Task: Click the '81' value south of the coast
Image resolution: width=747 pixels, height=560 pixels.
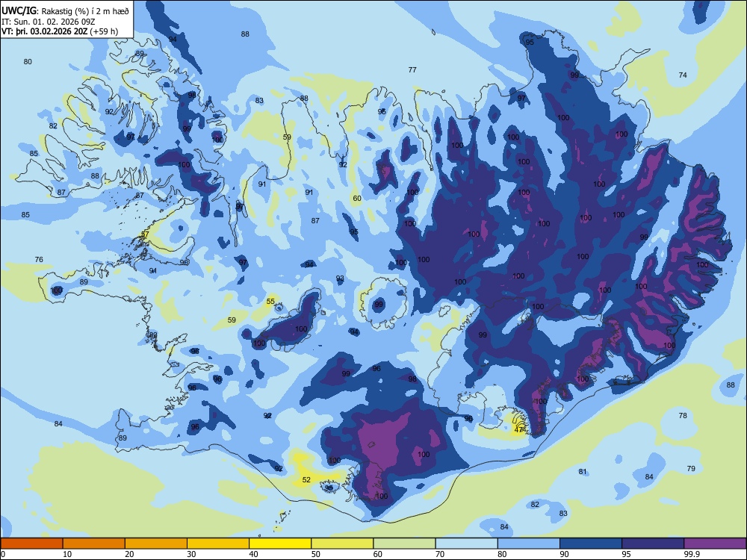Action: [583, 471]
